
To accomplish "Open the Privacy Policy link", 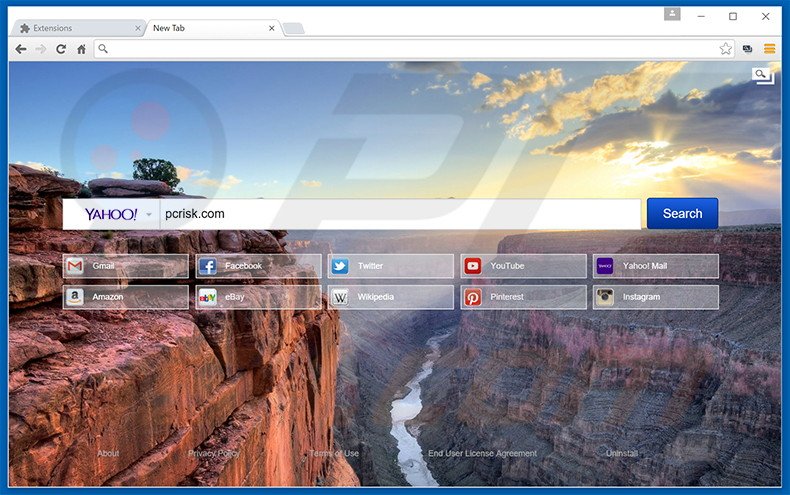I will click(214, 453).
